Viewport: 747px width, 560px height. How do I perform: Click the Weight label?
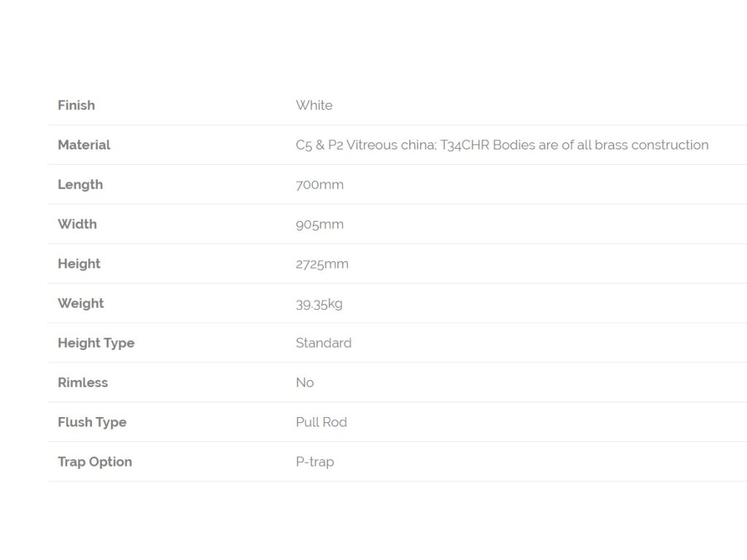pyautogui.click(x=80, y=303)
